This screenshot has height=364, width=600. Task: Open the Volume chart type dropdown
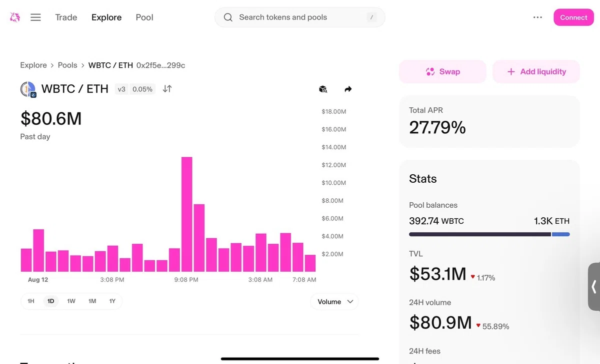(x=334, y=302)
